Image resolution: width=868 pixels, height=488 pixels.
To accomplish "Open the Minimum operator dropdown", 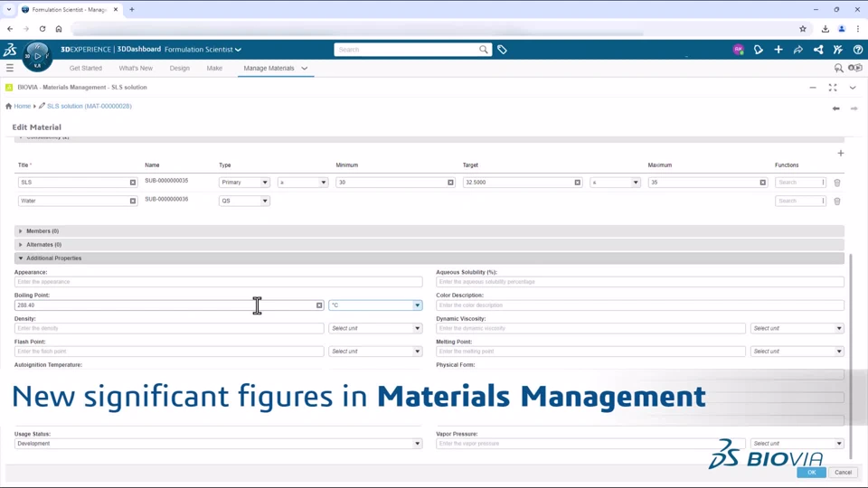I will click(303, 182).
